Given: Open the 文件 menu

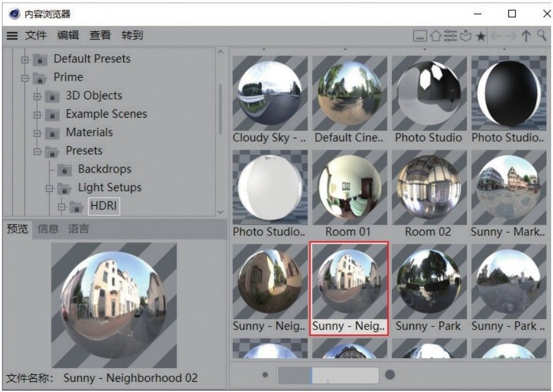Looking at the screenshot, I should pos(36,35).
